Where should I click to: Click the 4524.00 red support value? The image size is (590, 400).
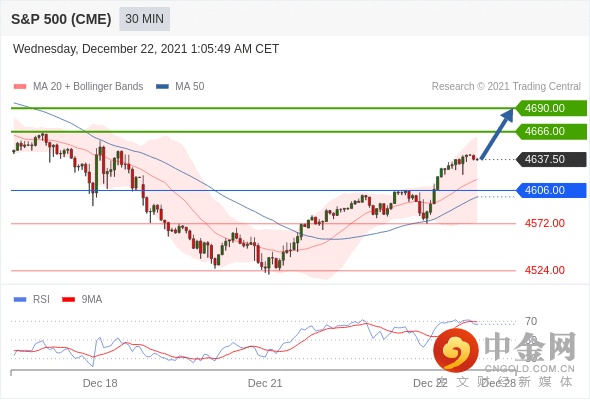(x=545, y=270)
